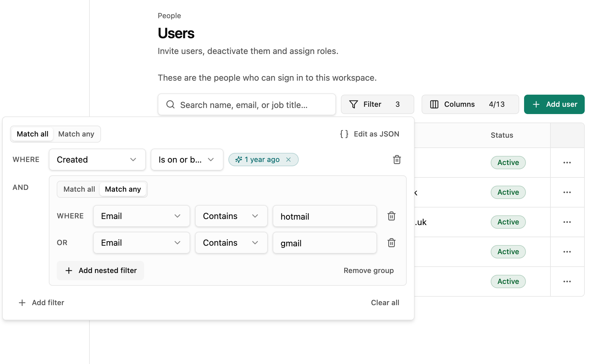The height and width of the screenshot is (364, 592).
Task: Open Email field dropdown in hotmail row
Action: [142, 216]
